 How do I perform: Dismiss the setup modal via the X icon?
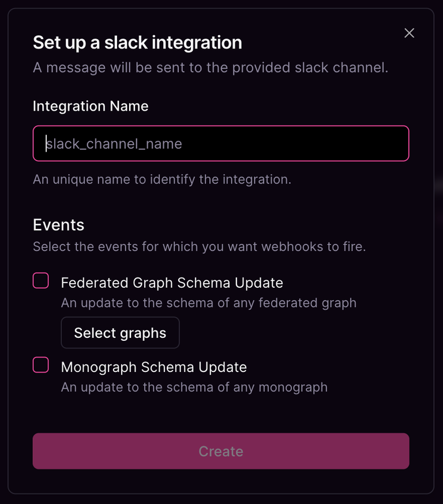click(x=409, y=33)
